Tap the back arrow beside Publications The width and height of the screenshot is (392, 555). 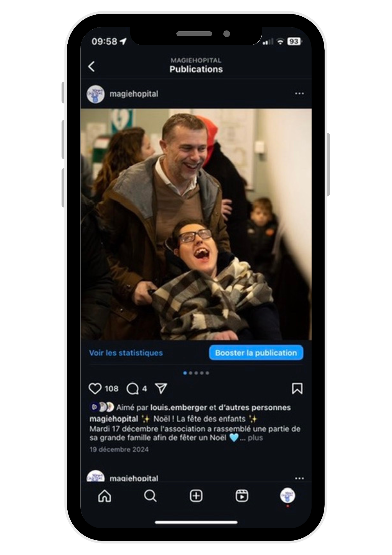[x=91, y=67]
